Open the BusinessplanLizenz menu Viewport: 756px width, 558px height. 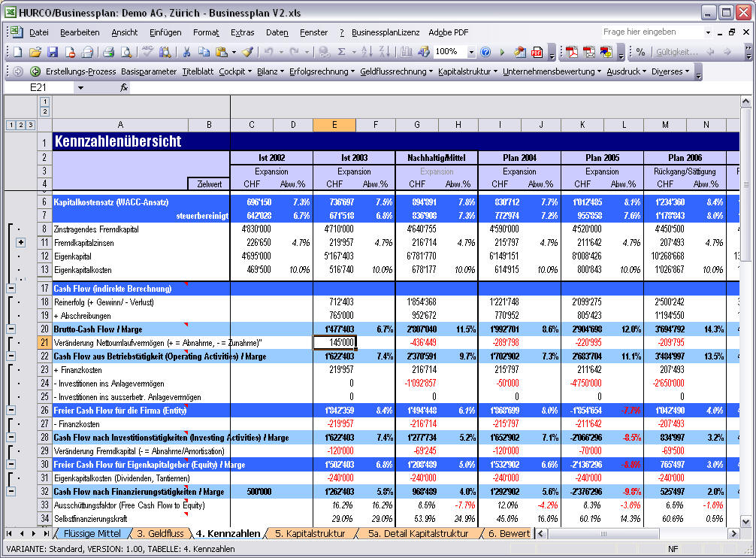point(386,32)
